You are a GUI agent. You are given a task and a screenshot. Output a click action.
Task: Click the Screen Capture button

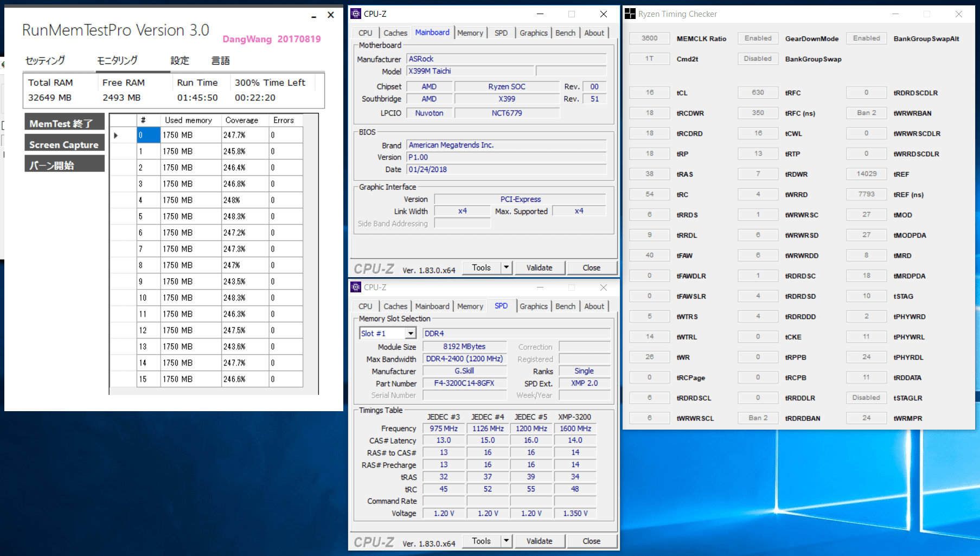(65, 144)
